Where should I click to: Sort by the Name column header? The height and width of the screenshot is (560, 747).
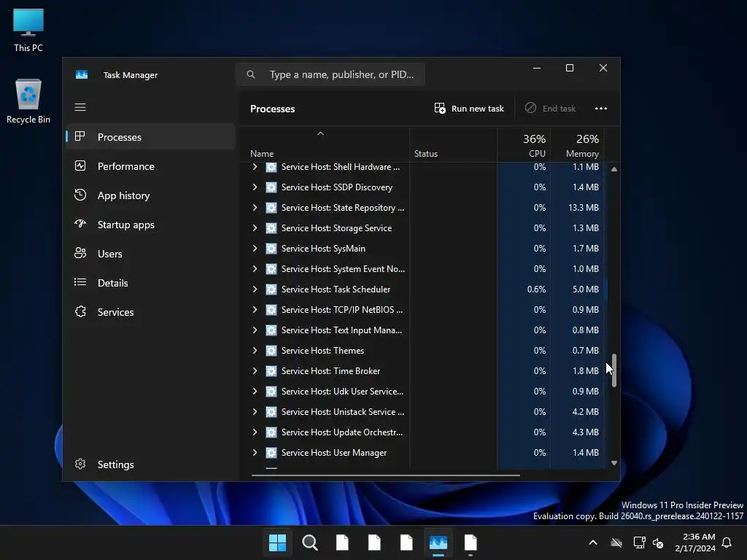(x=325, y=145)
